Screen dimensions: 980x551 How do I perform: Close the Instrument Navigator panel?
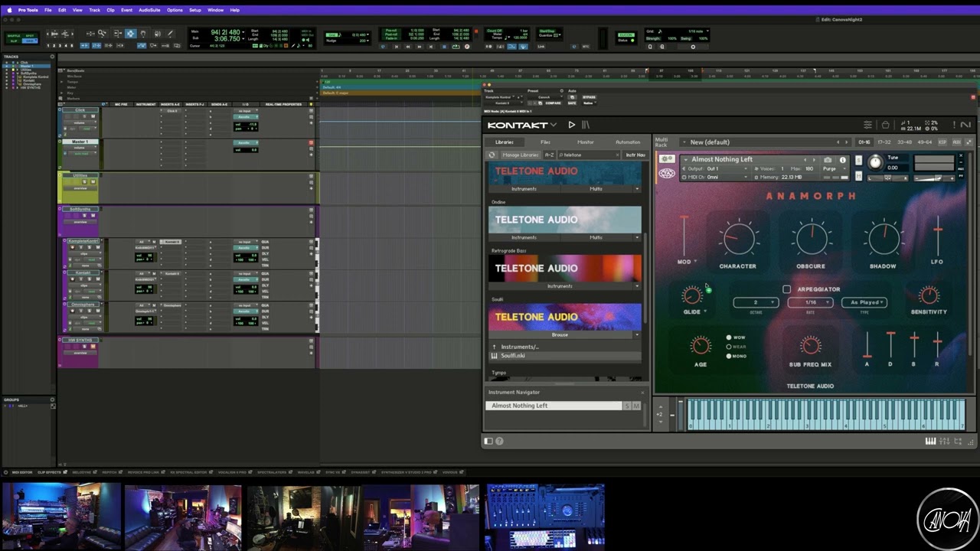click(x=642, y=393)
